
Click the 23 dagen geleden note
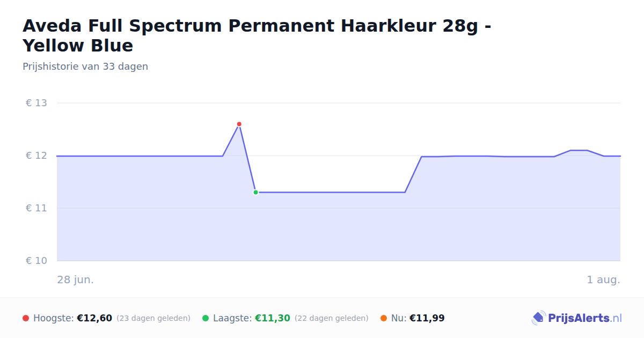coord(153,318)
